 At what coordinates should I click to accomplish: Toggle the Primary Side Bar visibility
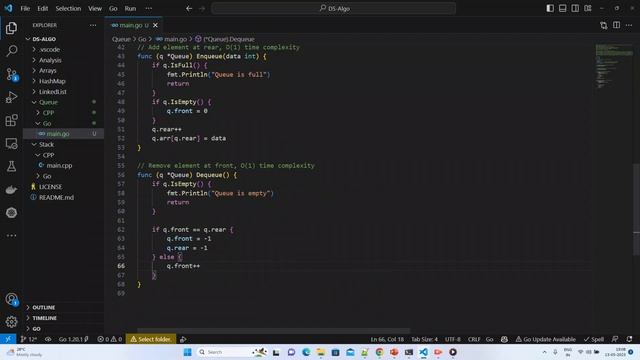coord(550,8)
